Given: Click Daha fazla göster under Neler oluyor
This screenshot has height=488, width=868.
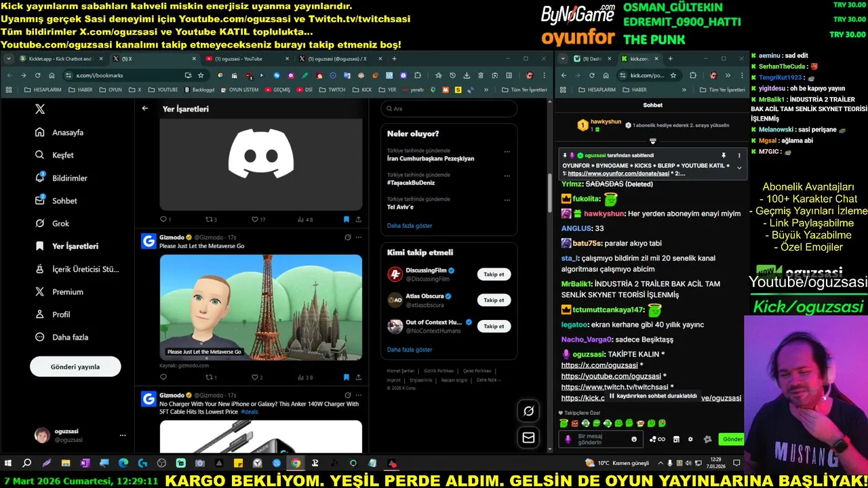Looking at the screenshot, I should 410,226.
